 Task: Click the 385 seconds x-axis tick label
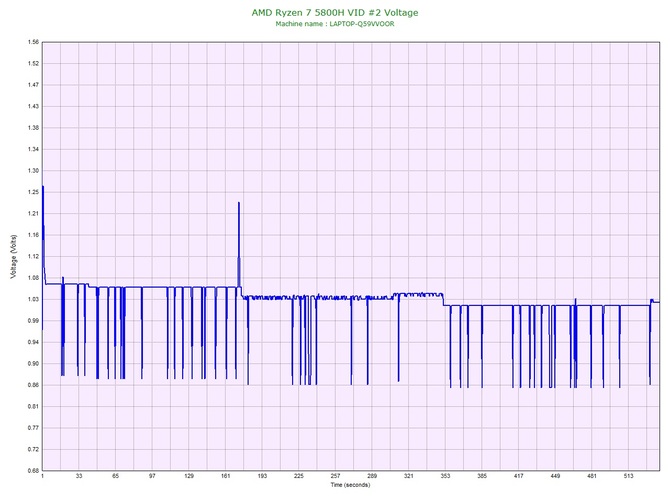482,476
